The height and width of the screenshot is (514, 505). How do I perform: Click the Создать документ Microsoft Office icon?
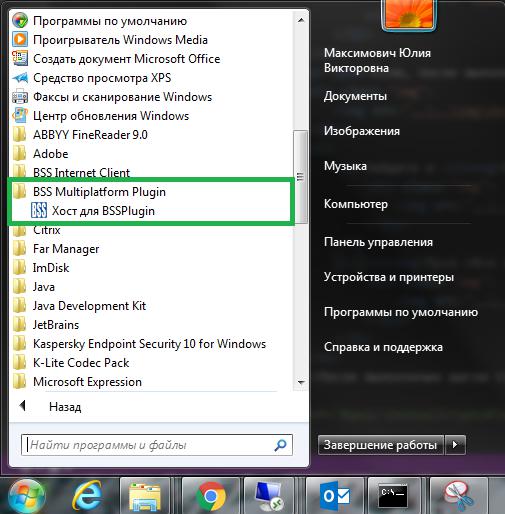[20, 59]
